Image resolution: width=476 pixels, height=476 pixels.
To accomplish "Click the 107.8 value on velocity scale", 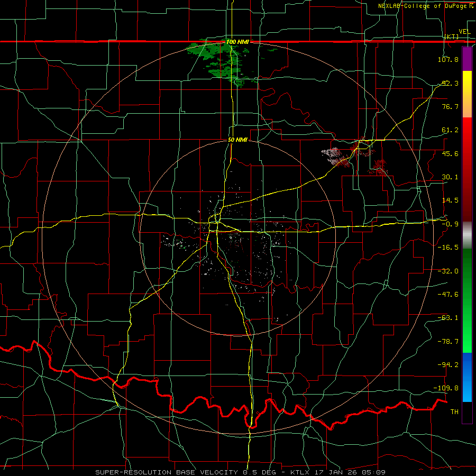I will [x=448, y=59].
